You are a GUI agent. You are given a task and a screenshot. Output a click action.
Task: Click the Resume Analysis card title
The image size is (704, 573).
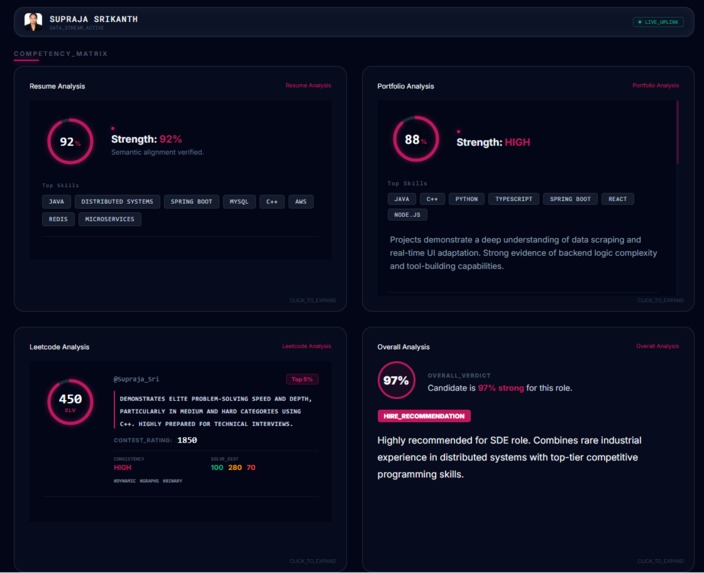(57, 86)
